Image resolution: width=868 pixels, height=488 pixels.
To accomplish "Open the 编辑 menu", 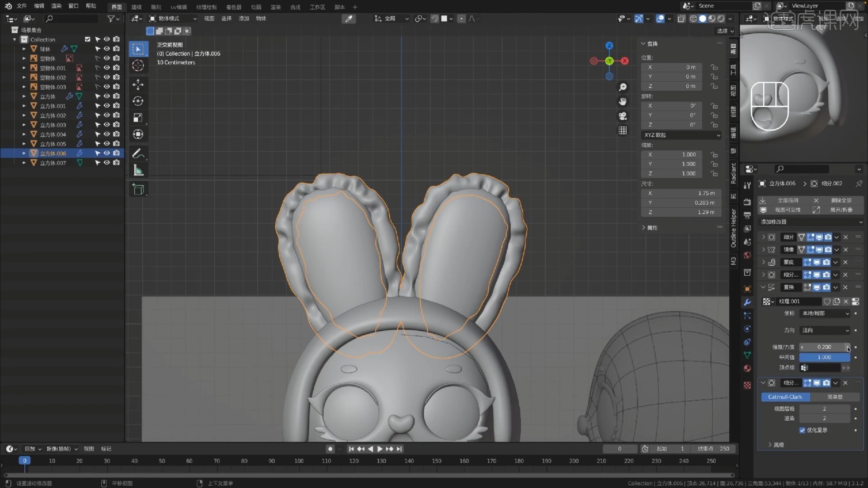I will point(39,6).
